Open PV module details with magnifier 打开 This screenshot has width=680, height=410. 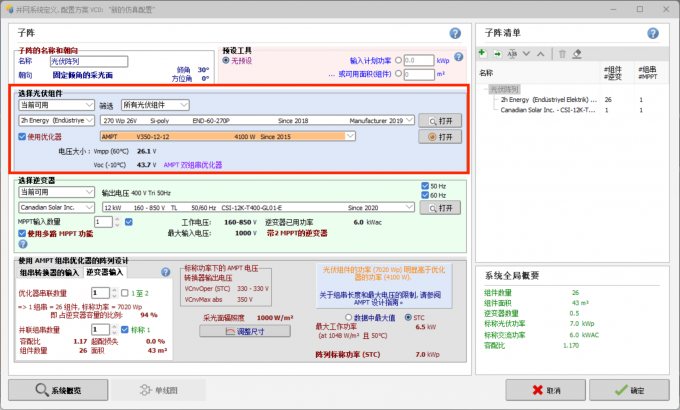point(440,121)
